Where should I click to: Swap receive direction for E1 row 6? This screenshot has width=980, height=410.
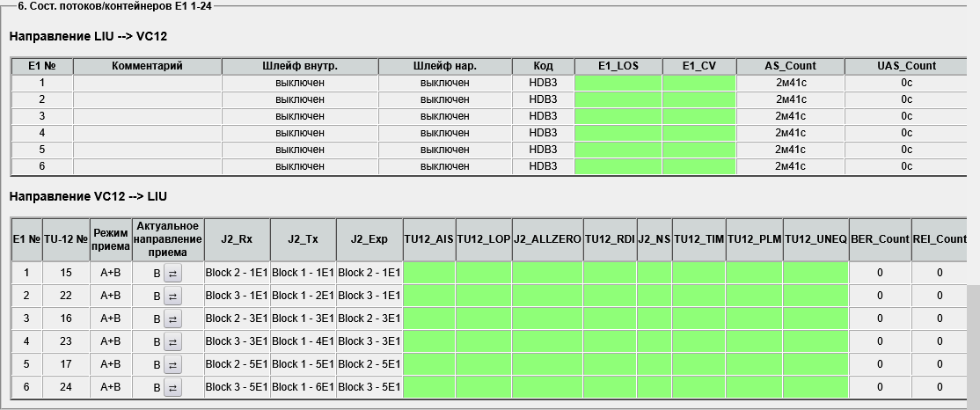pos(172,387)
